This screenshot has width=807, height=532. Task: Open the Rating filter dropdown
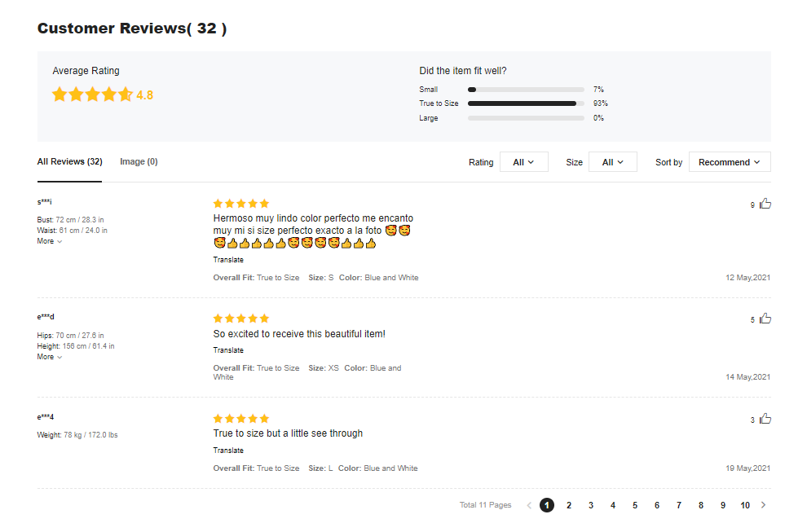tap(523, 162)
